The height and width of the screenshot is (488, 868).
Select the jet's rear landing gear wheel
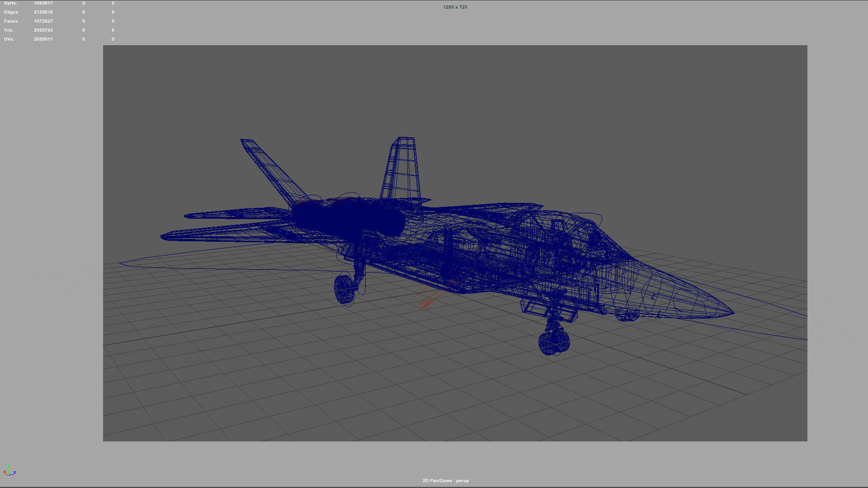(345, 289)
